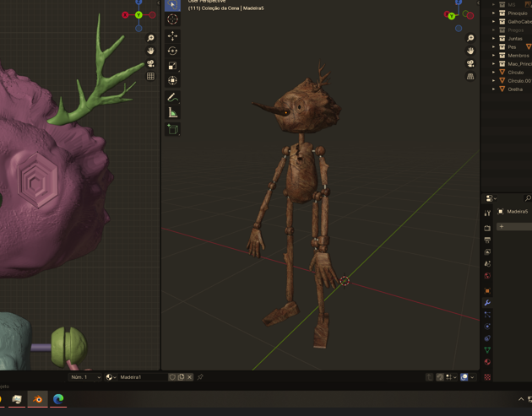The height and width of the screenshot is (416, 532).
Task: Open the Material properties tab
Action: tap(487, 362)
